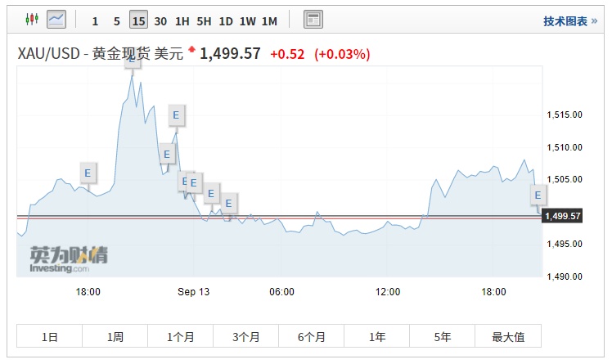Viewport: 612px width, 364px height.
Task: Click the Investing.com watermark logo
Action: 68,258
